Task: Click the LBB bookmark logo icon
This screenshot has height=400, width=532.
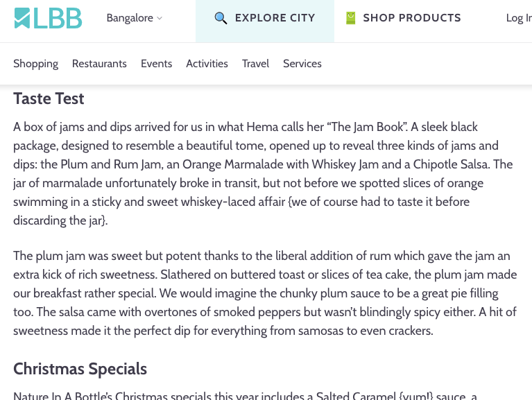Action: tap(23, 19)
